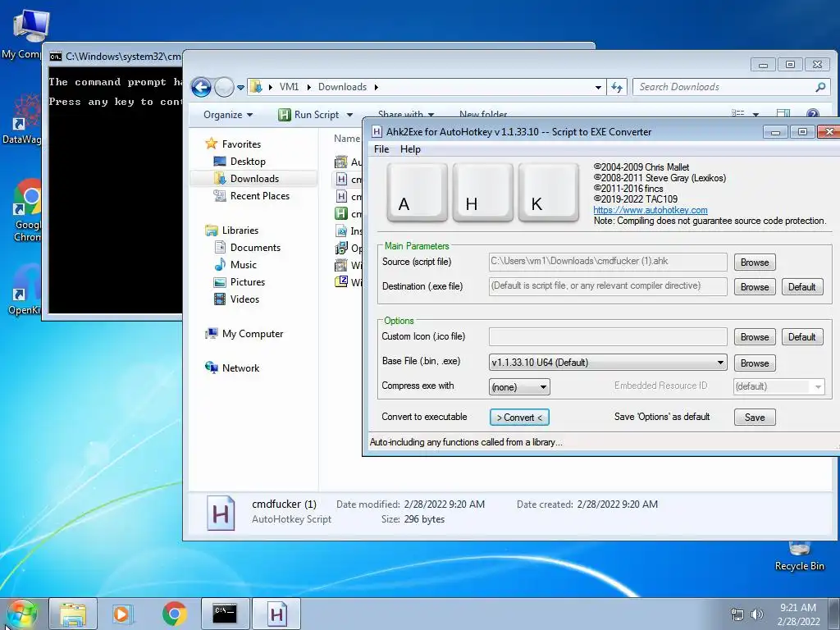Viewport: 840px width, 630px height.
Task: Open the Organize menu
Action: point(228,115)
